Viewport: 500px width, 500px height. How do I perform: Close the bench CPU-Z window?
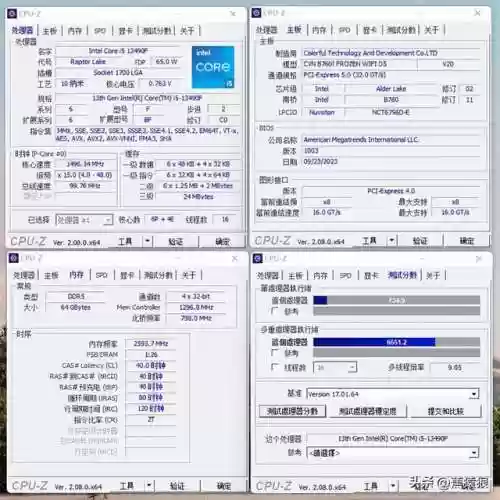click(x=479, y=259)
